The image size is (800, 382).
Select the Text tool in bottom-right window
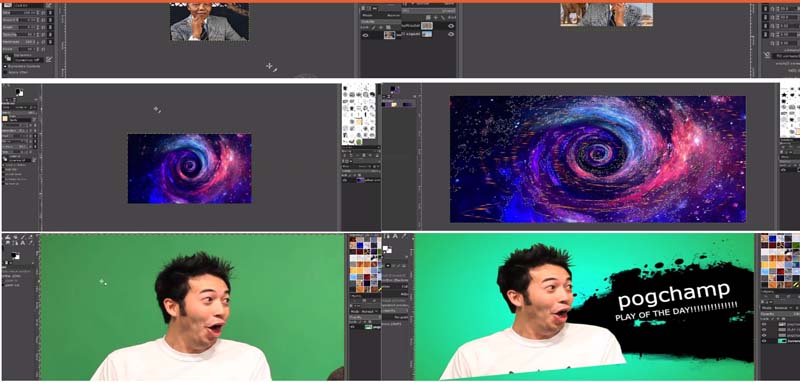395,236
